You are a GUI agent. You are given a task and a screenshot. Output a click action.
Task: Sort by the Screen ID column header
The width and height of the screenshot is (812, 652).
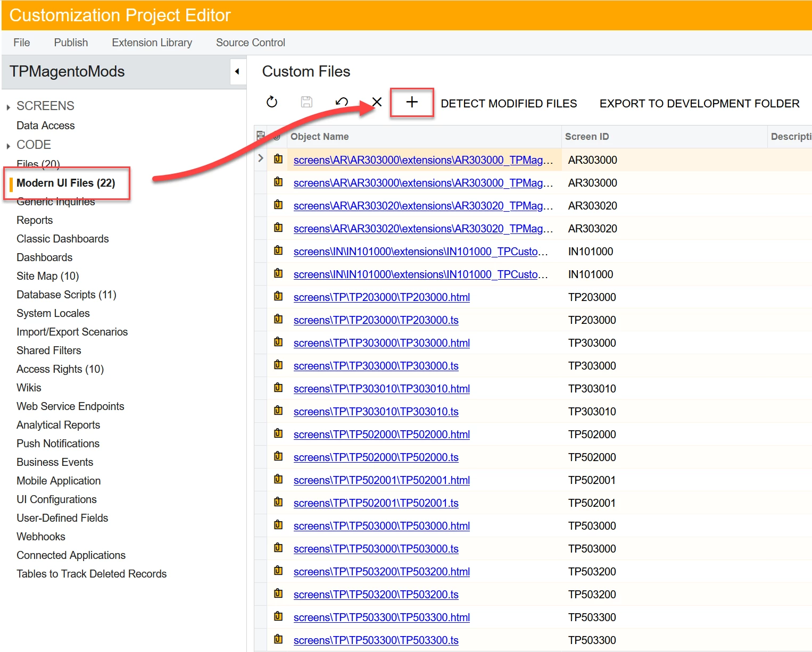587,137
